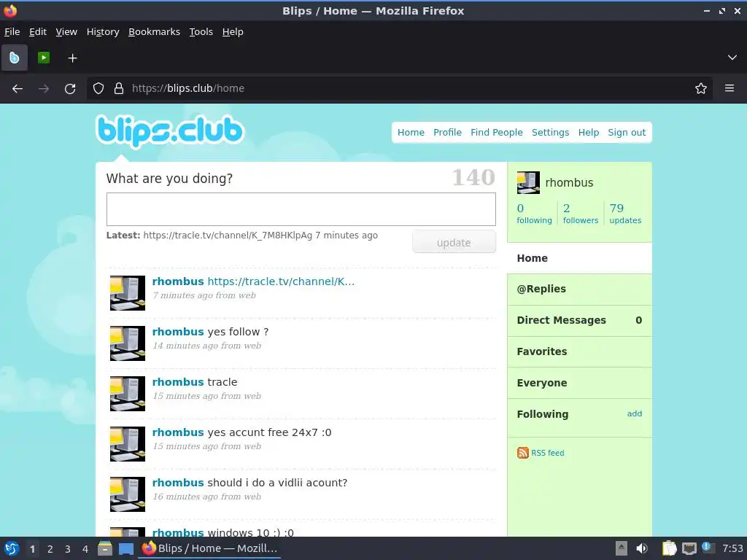This screenshot has height=560, width=747.
Task: Open the Help menu in the menu bar
Action: pyautogui.click(x=233, y=32)
